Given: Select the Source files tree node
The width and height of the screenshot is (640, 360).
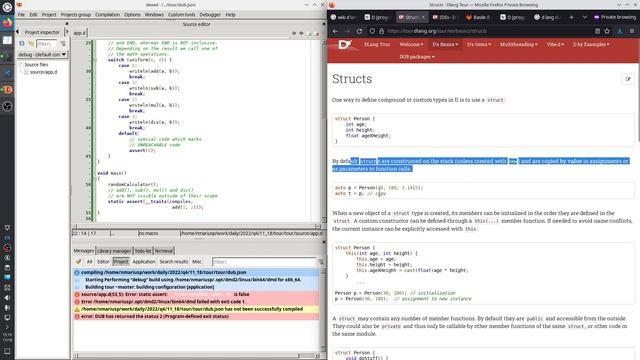Looking at the screenshot, I should pos(36,64).
